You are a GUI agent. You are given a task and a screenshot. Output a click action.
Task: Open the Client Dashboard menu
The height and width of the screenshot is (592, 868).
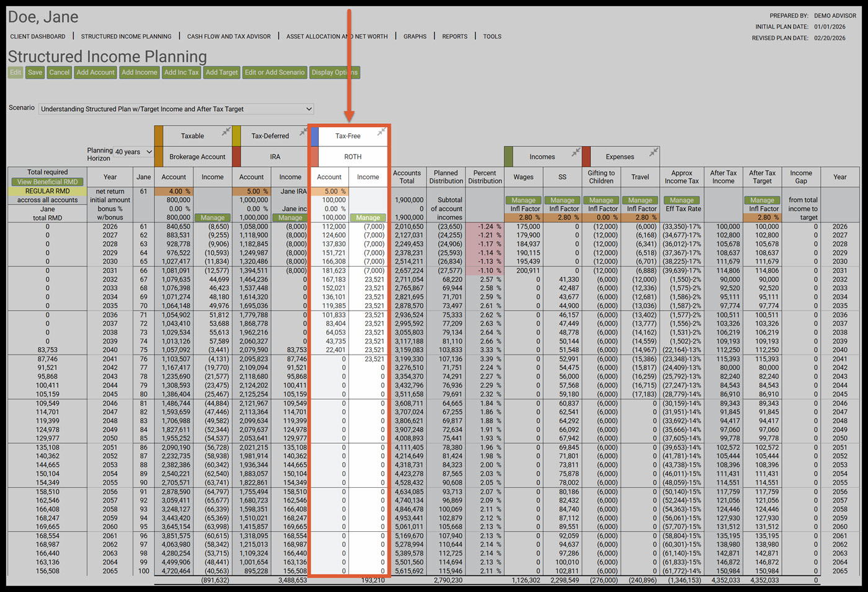[38, 37]
